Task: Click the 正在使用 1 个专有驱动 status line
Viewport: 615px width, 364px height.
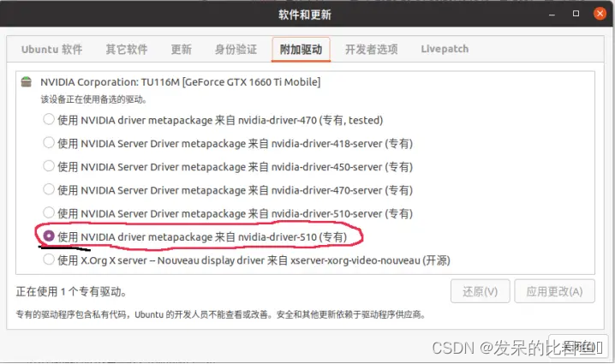Action: tap(71, 292)
